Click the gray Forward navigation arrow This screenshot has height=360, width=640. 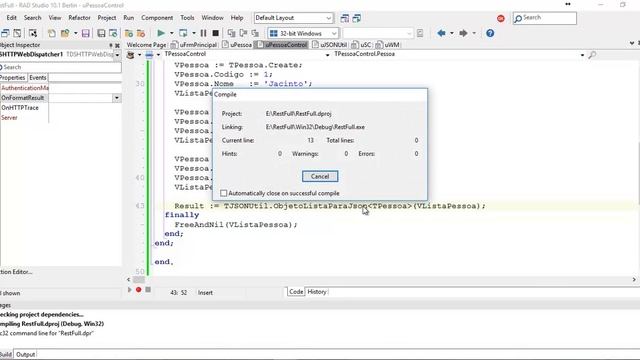point(463,33)
